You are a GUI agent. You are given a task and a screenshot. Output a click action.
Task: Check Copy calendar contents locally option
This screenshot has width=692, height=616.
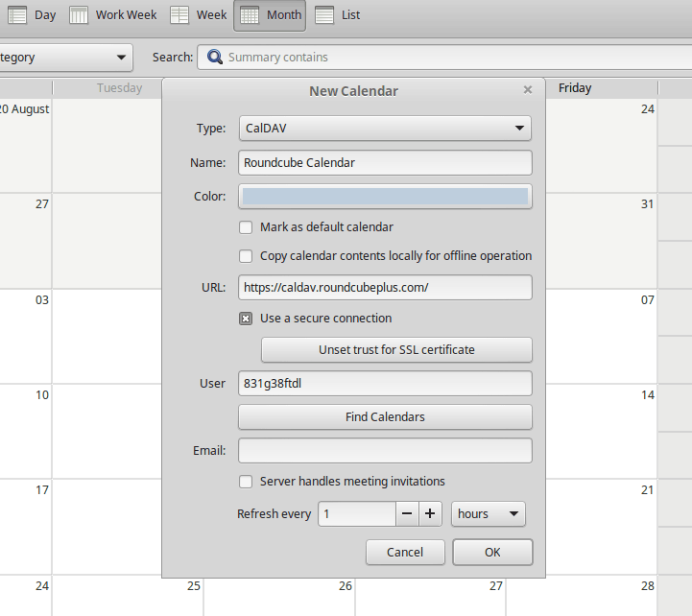pyautogui.click(x=246, y=256)
